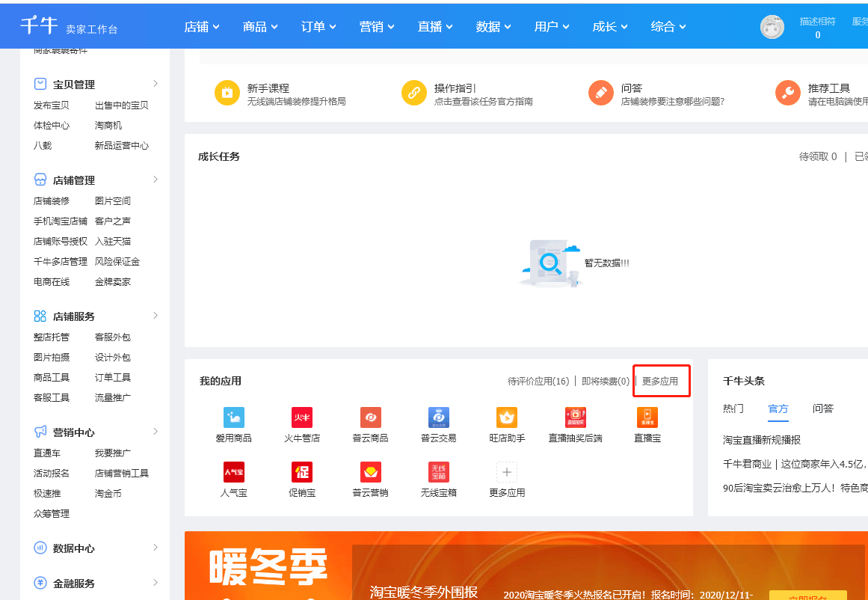This screenshot has height=600, width=868.
Task: Open 普云营销 app icon
Action: pyautogui.click(x=370, y=472)
